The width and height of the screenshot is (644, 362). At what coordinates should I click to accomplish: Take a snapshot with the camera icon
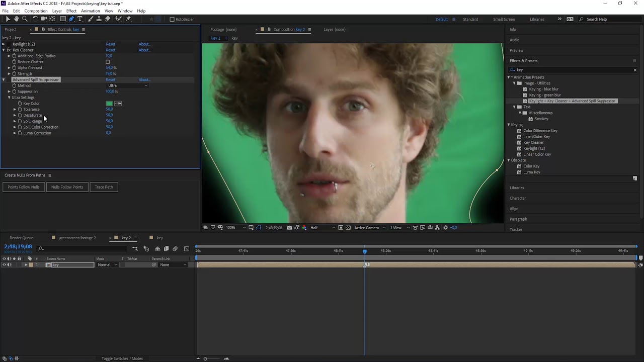click(289, 228)
